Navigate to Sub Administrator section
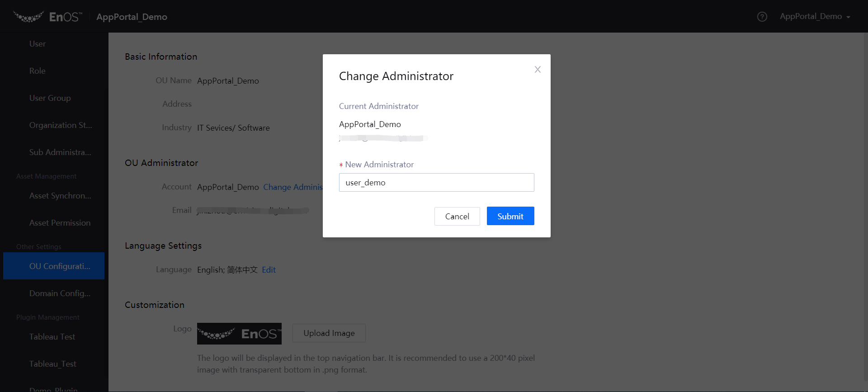This screenshot has width=868, height=392. [x=60, y=152]
